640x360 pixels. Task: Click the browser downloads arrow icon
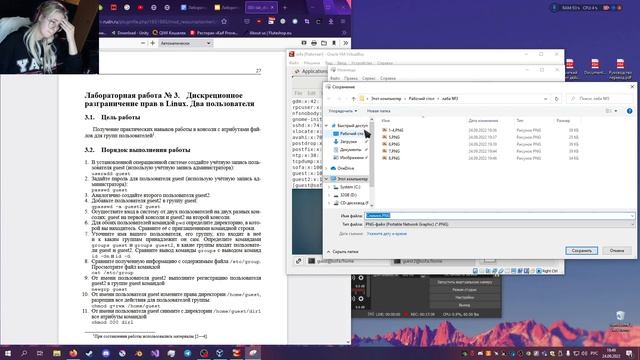pos(331,21)
